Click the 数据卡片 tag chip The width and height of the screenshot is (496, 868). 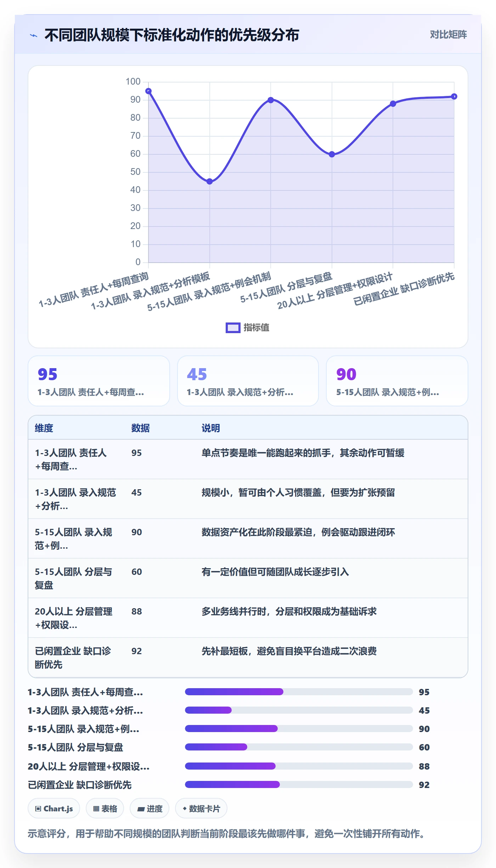click(201, 809)
